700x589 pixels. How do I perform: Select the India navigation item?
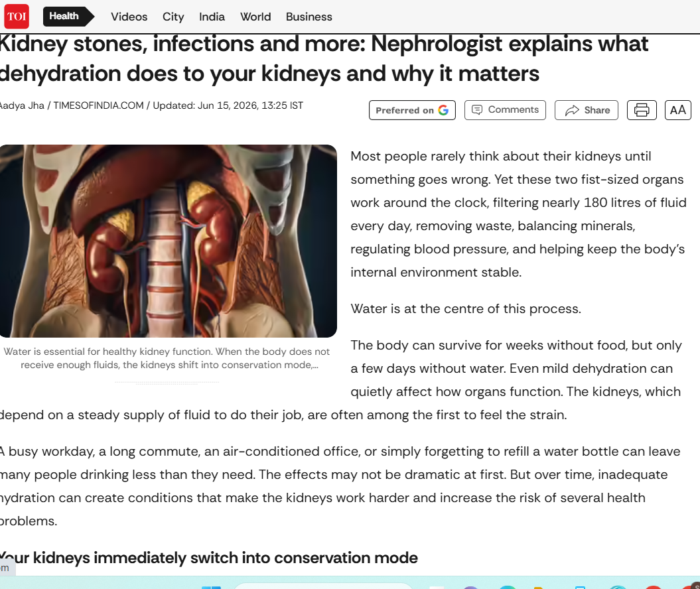212,17
